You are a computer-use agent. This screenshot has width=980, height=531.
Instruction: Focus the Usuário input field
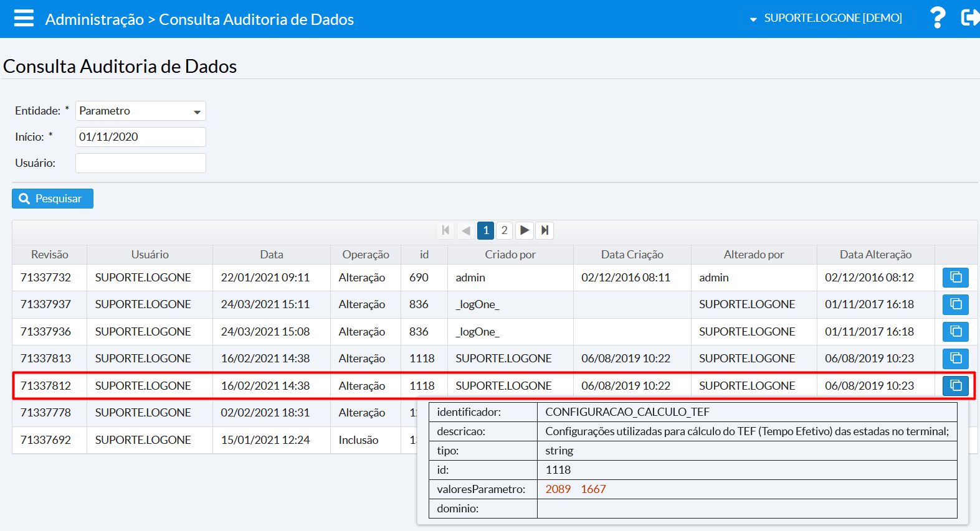point(140,163)
